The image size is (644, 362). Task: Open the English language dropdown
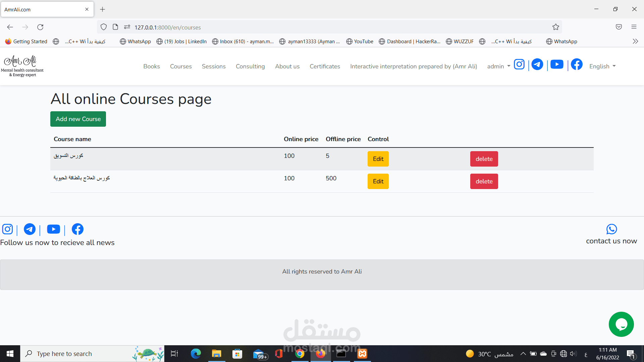(x=602, y=66)
